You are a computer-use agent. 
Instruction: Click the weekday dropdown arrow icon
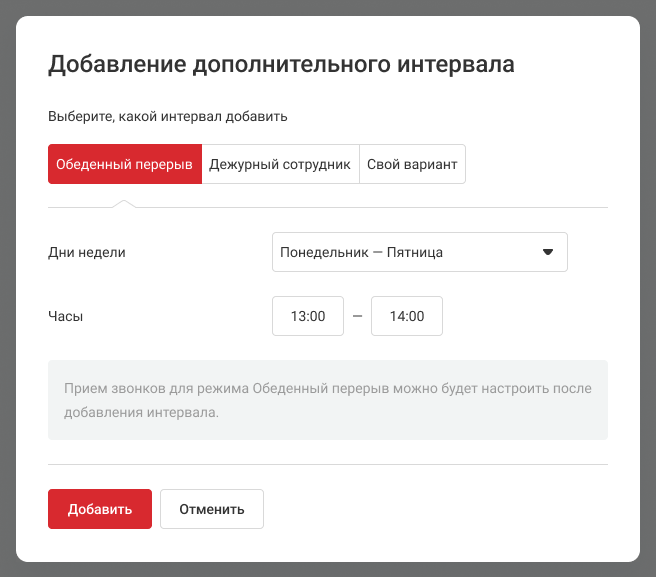[547, 252]
